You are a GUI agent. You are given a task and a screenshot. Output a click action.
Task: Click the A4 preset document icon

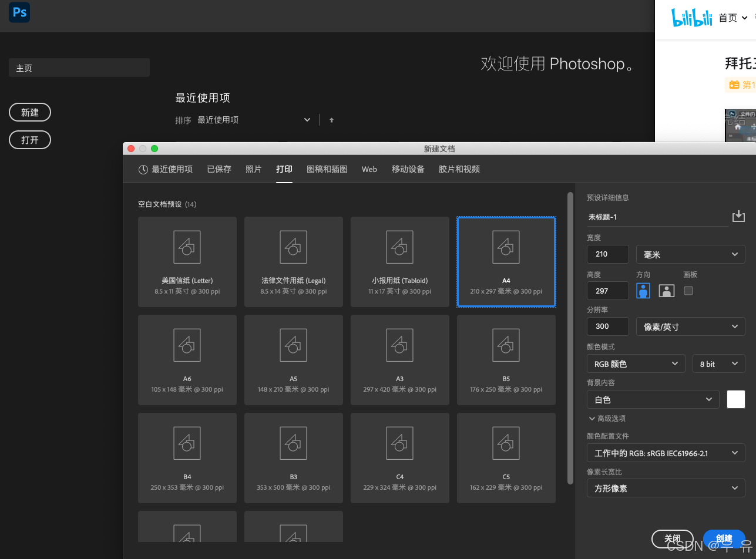tap(506, 247)
